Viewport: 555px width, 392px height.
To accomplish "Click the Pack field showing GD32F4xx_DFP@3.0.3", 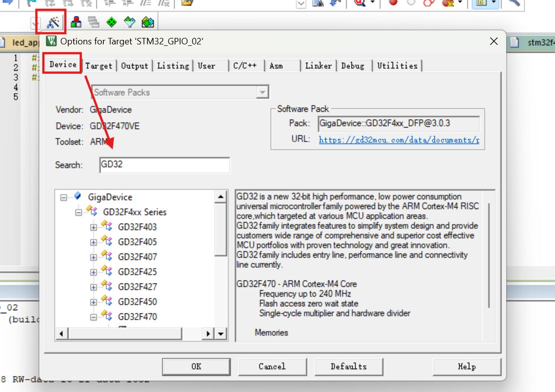I will click(399, 124).
